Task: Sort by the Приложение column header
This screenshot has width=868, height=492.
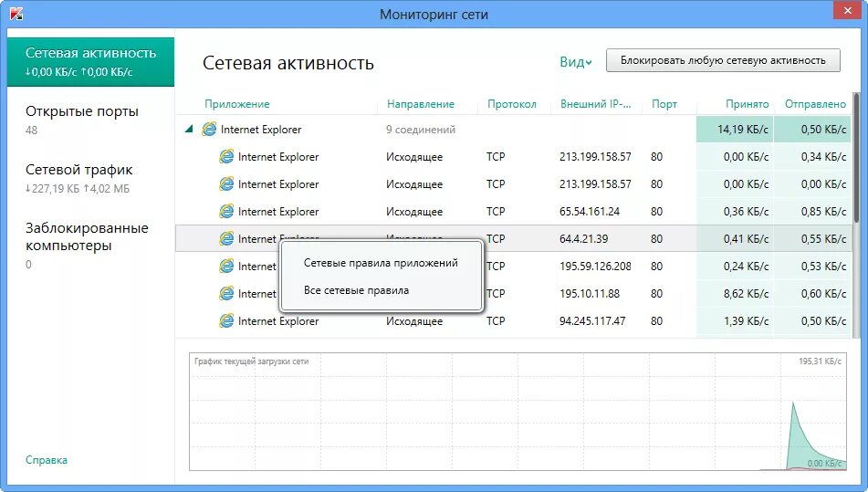Action: [x=237, y=104]
